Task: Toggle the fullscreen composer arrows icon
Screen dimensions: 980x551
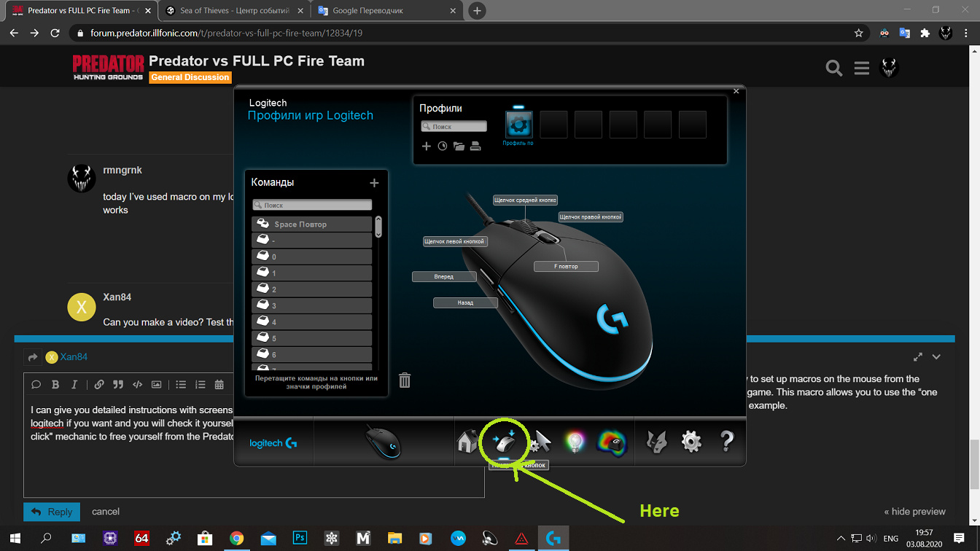Action: click(917, 357)
